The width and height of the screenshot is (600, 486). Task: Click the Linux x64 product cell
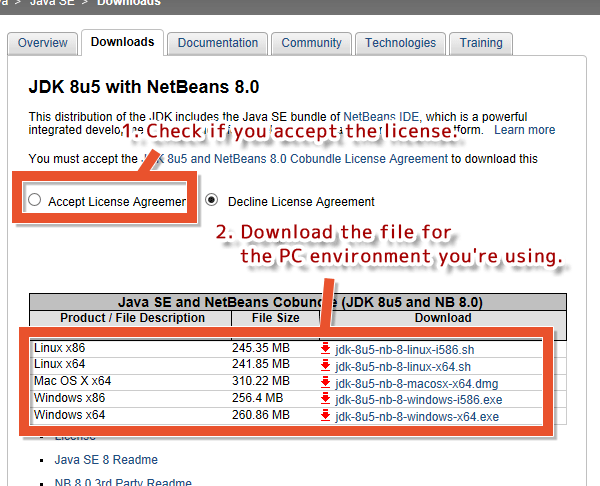click(x=59, y=364)
